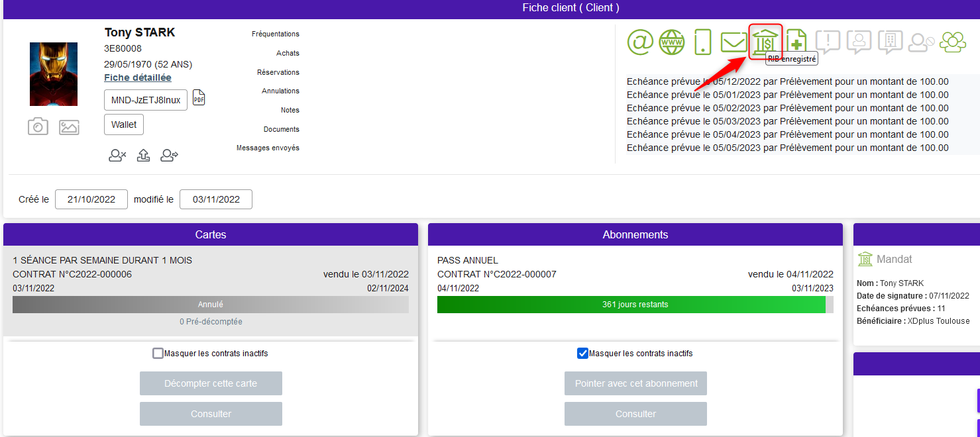Screen dimensions: 980x437
Task: Open the Réservations section
Action: click(x=278, y=72)
